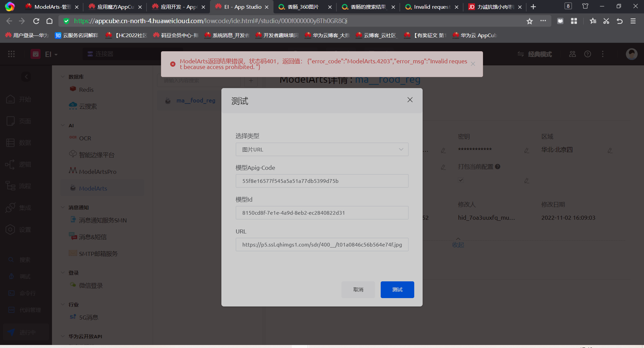644x348 pixels.
Task: Click 收起 to collapse details
Action: coord(458,245)
